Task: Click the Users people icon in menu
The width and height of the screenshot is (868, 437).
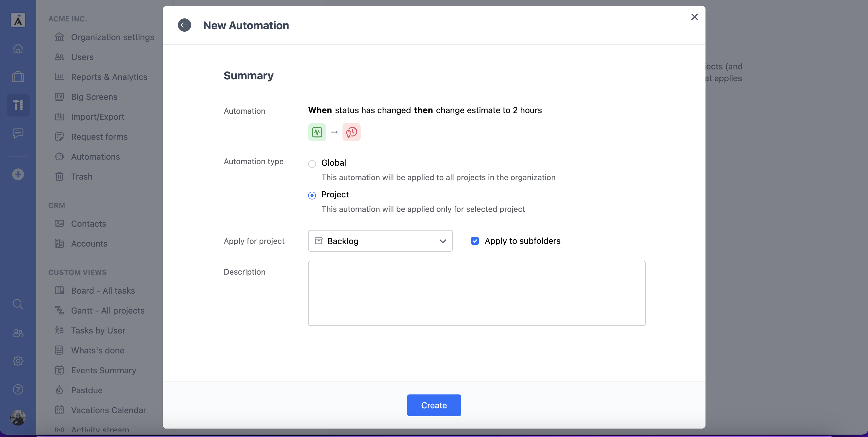Action: pos(59,57)
